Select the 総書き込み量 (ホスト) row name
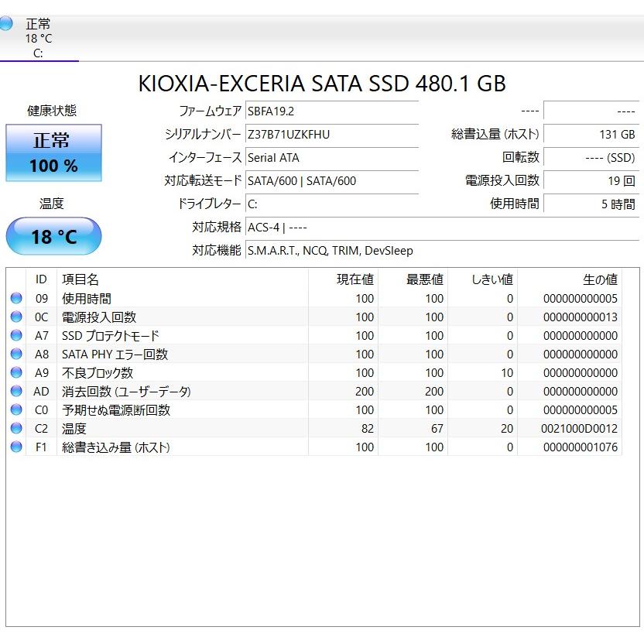The image size is (644, 644). pos(116,447)
